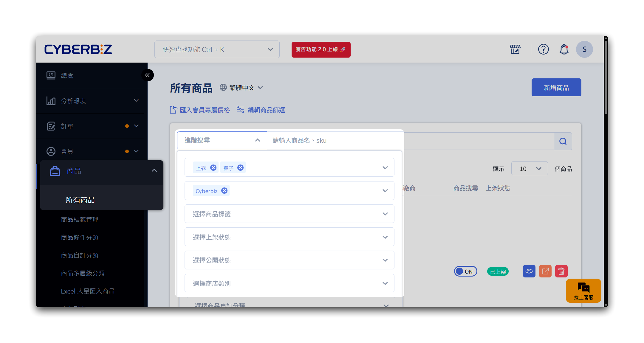Open 商品標籤管理 in the sidebar
The width and height of the screenshot is (644, 343).
click(x=80, y=220)
